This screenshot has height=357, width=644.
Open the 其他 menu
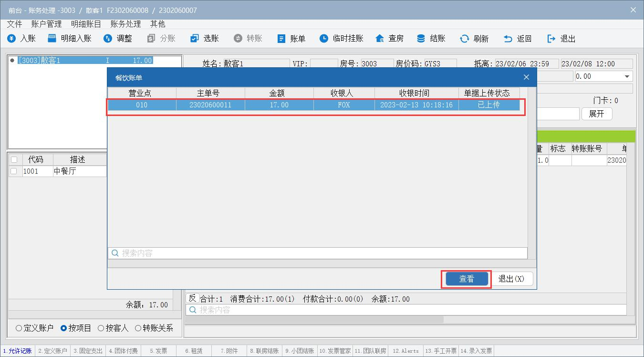click(157, 23)
